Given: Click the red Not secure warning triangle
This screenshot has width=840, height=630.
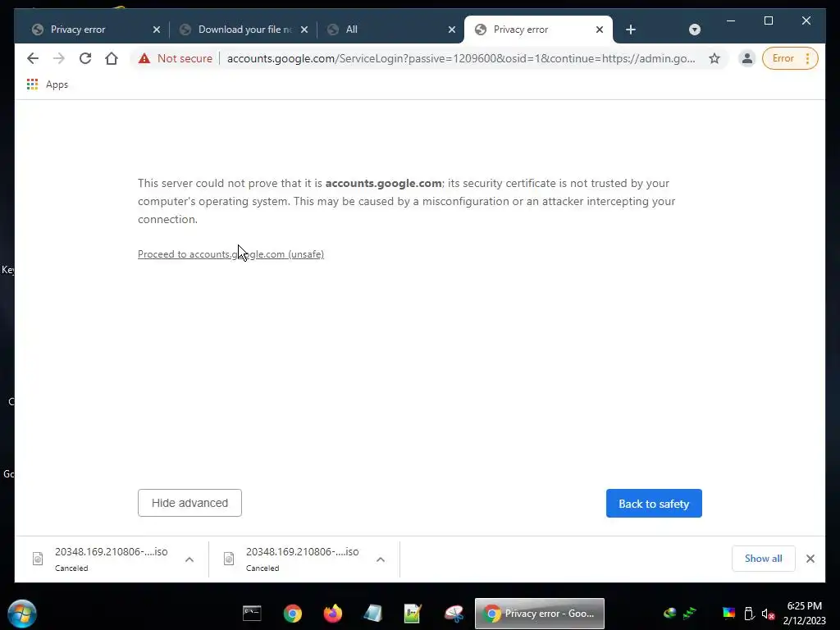Looking at the screenshot, I should [144, 58].
